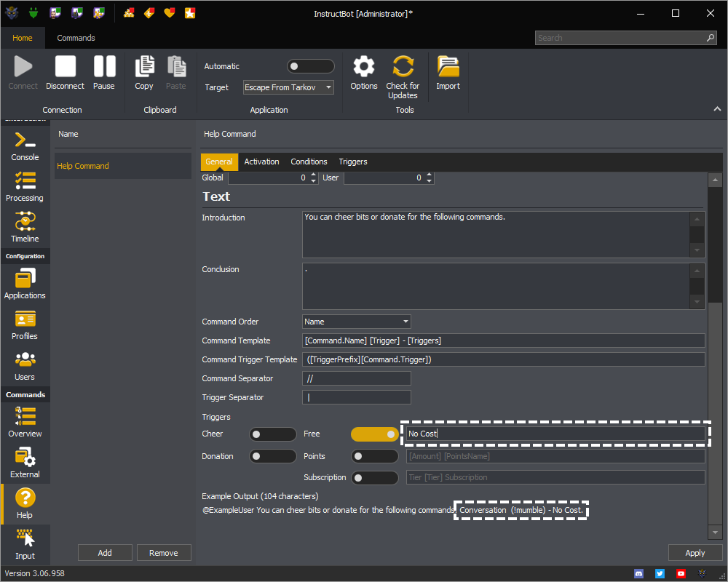Screen dimensions: 728x582
Task: Toggle the Automatic application switch
Action: (310, 66)
